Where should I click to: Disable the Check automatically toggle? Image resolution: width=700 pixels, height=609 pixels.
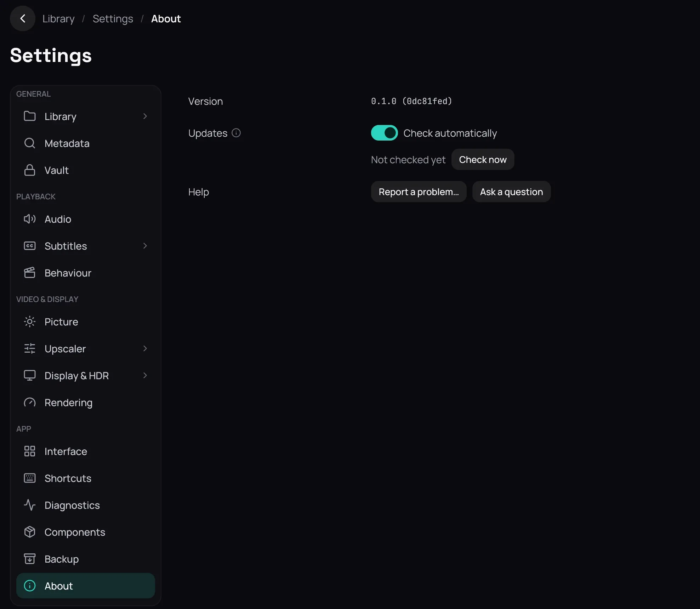384,133
